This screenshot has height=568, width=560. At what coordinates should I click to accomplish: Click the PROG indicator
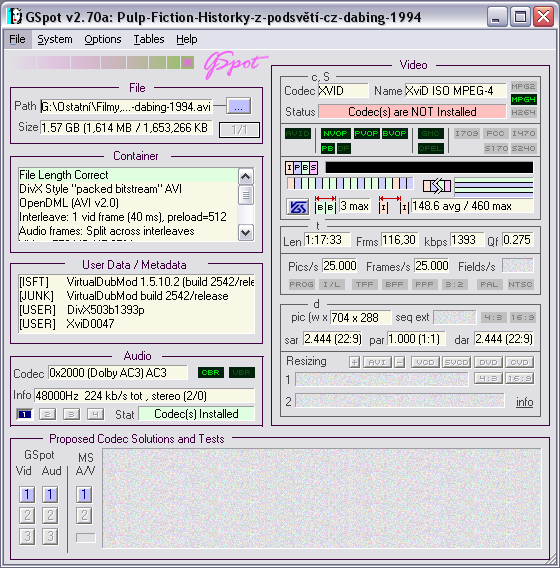pyautogui.click(x=301, y=284)
